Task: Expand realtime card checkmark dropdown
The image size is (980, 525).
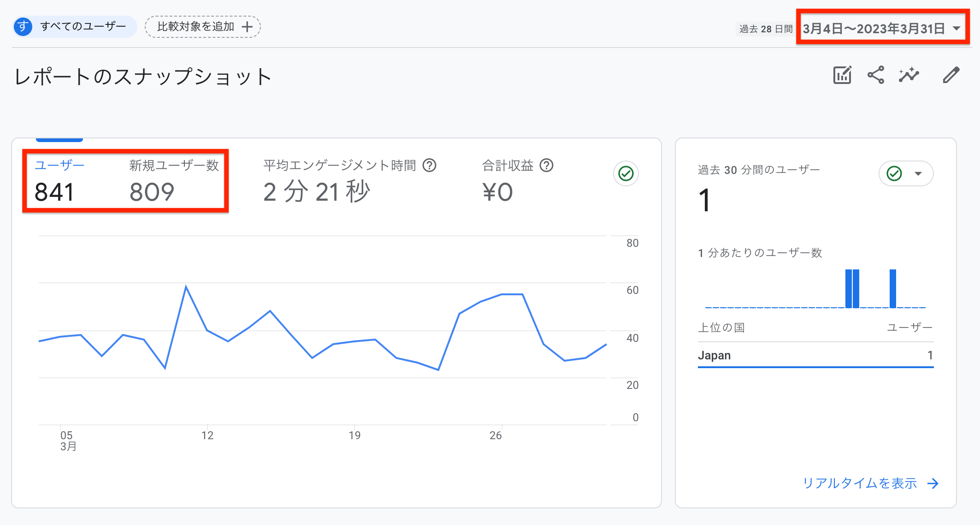Action: click(906, 173)
